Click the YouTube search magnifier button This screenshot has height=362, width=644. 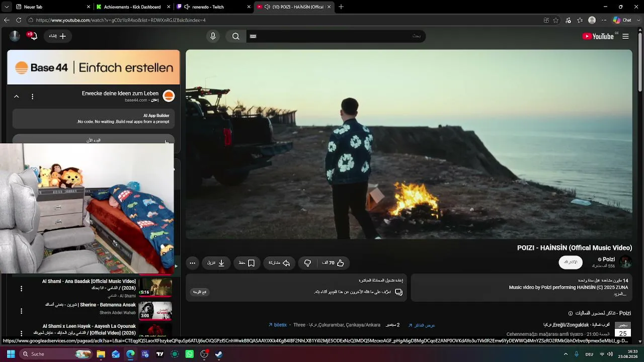pyautogui.click(x=235, y=36)
